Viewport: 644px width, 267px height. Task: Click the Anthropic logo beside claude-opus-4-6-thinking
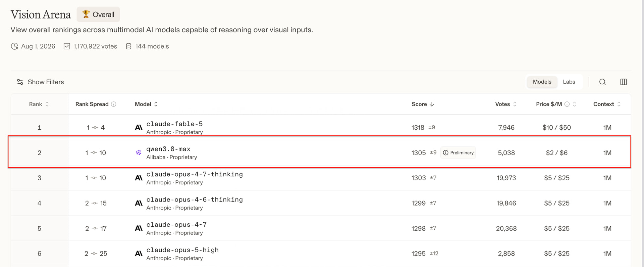pos(139,203)
